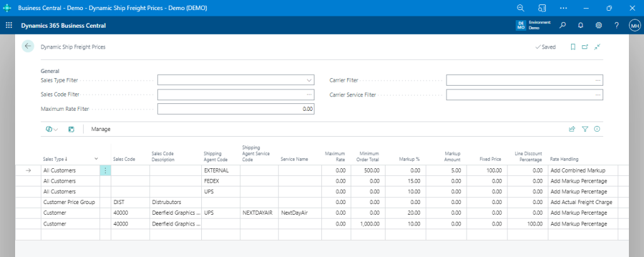This screenshot has height=257, width=644.
Task: Sort by Minimum Order Total column header
Action: pyautogui.click(x=369, y=157)
